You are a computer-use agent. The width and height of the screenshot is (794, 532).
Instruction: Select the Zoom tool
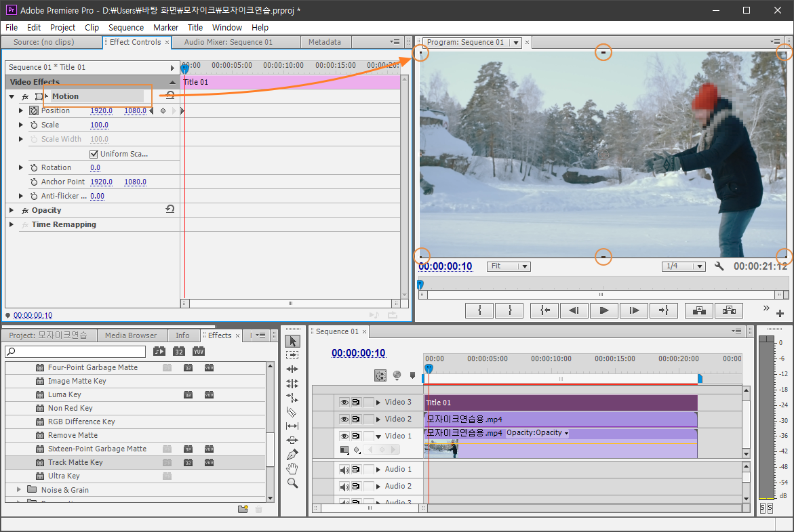pos(292,483)
